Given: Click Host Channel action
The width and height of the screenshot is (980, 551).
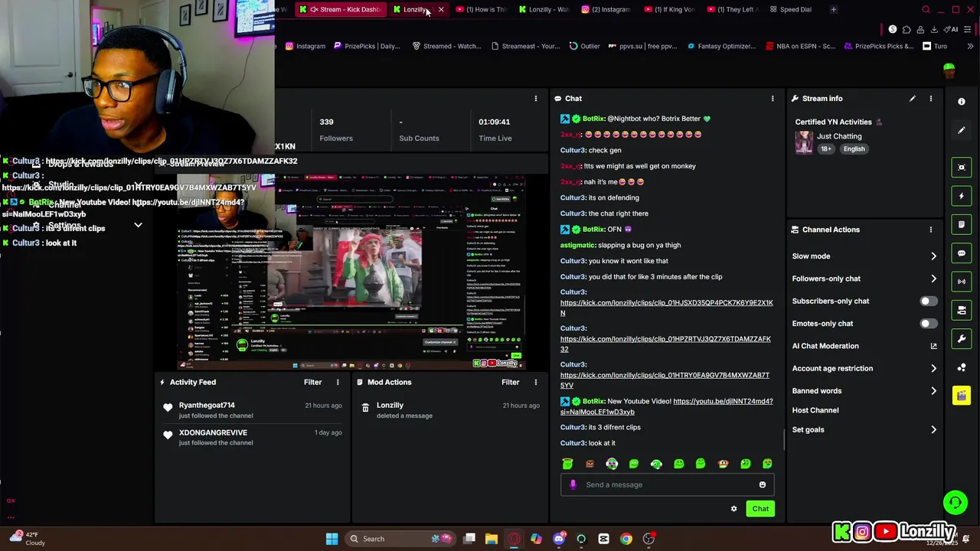Looking at the screenshot, I should (815, 410).
